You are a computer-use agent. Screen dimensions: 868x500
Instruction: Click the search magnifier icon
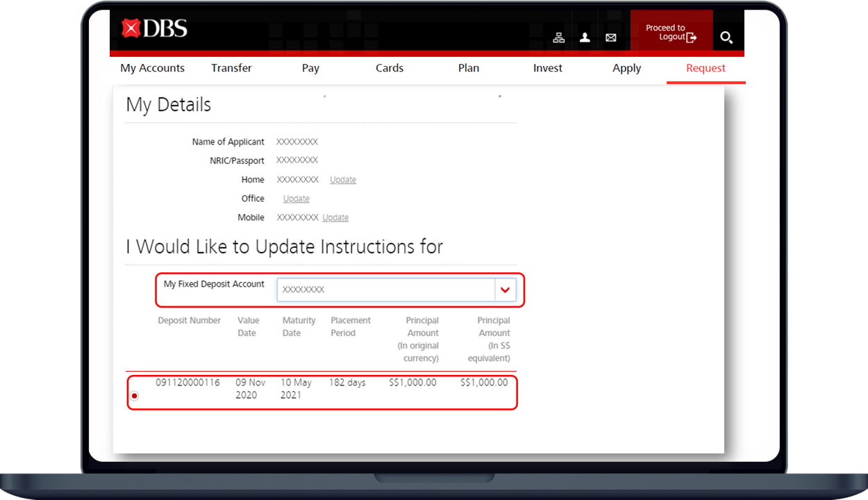726,37
